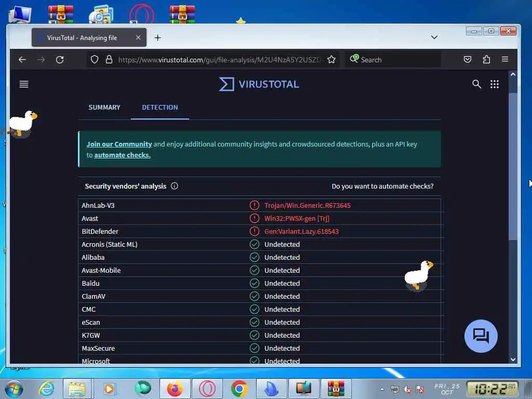Click the Avast malicious alert icon

pos(255,218)
